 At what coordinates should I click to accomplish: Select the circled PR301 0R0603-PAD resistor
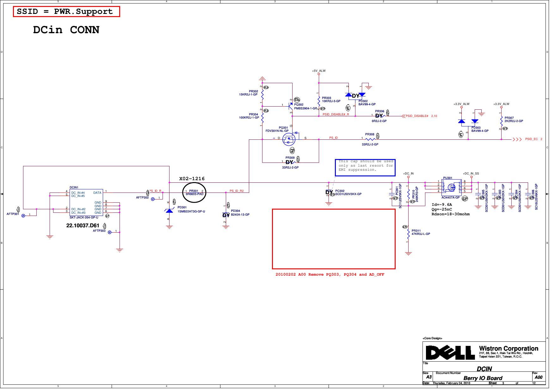click(x=194, y=193)
